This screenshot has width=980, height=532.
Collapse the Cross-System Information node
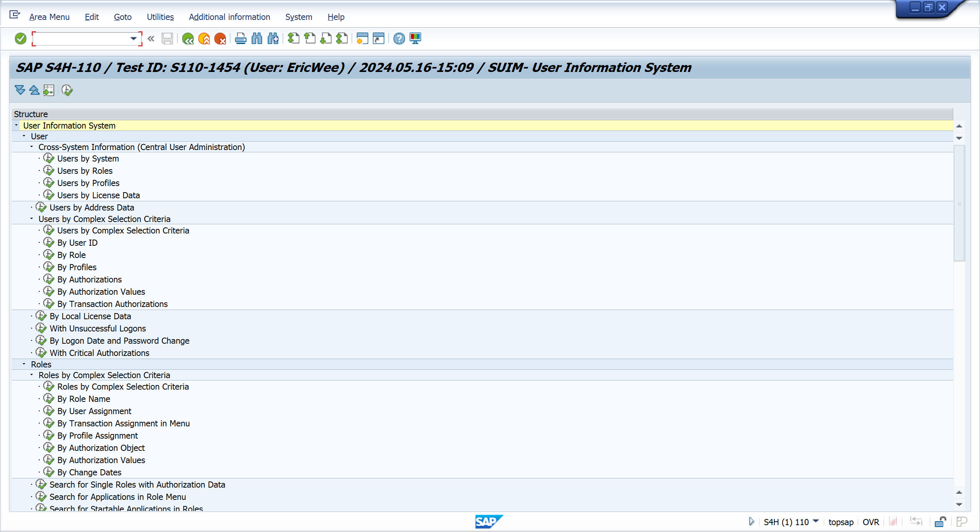31,147
